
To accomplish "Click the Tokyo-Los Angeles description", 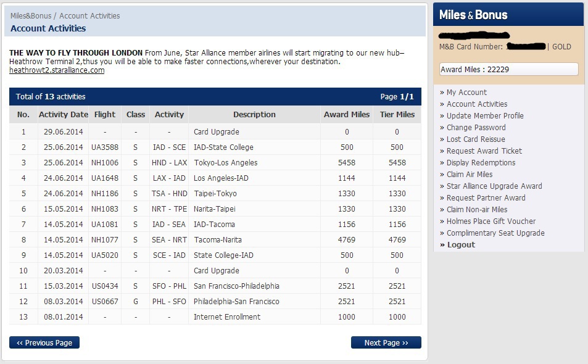I will pyautogui.click(x=226, y=163).
